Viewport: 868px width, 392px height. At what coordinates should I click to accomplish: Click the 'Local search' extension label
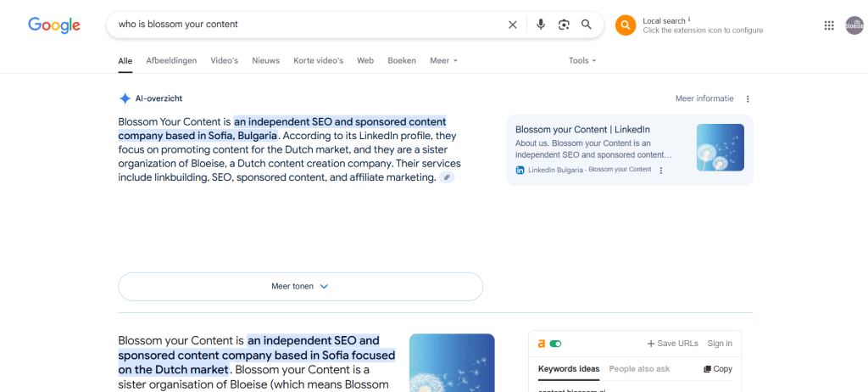click(664, 21)
